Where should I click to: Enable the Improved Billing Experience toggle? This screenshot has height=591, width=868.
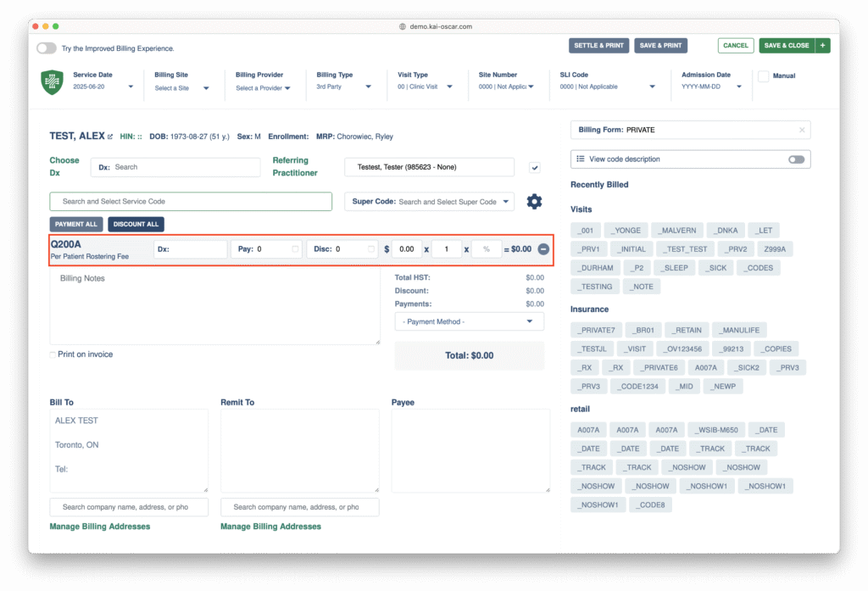pos(47,49)
